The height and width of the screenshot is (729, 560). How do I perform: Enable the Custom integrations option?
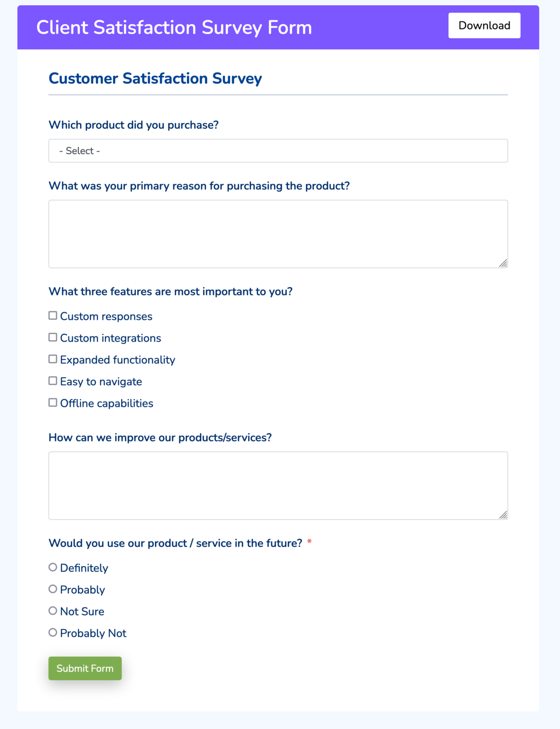[52, 337]
